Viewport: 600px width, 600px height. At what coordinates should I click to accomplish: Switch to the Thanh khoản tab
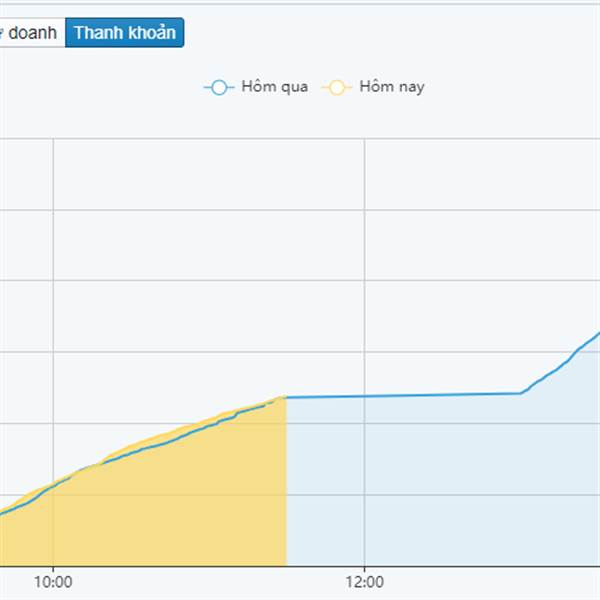(125, 33)
